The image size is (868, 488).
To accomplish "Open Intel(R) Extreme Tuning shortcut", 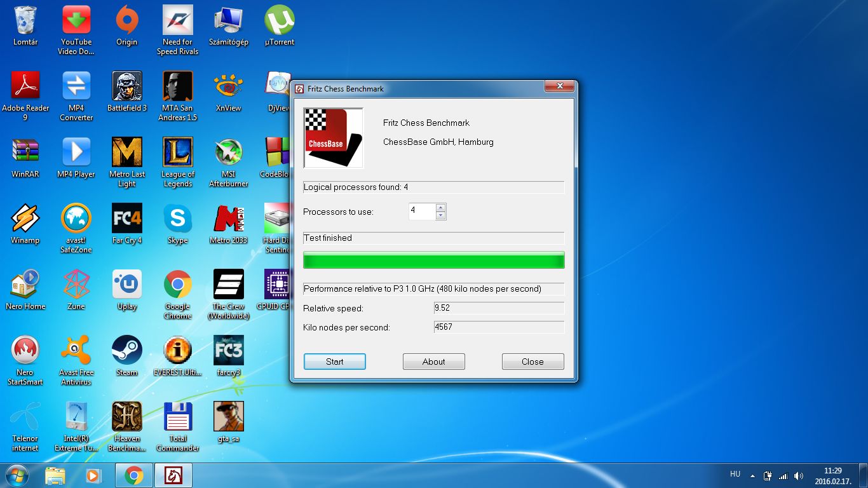I will pos(76,426).
